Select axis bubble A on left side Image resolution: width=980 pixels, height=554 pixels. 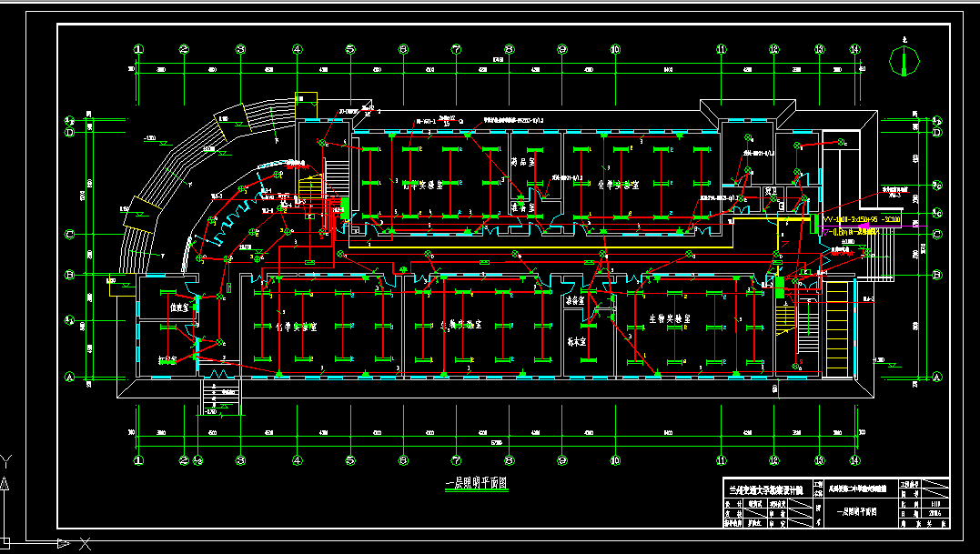click(69, 377)
